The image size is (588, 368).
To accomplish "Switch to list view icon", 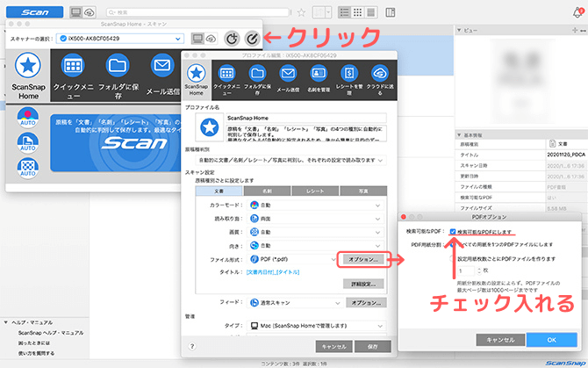I will point(344,12).
